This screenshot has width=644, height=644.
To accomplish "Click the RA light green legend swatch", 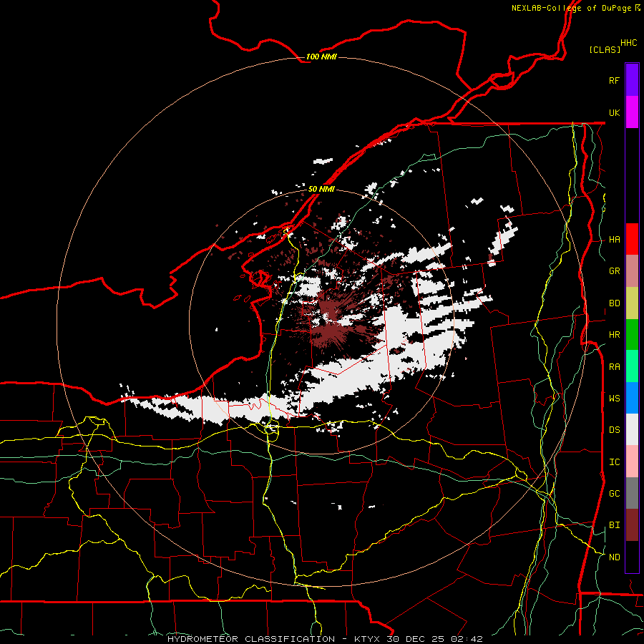I will point(632,366).
